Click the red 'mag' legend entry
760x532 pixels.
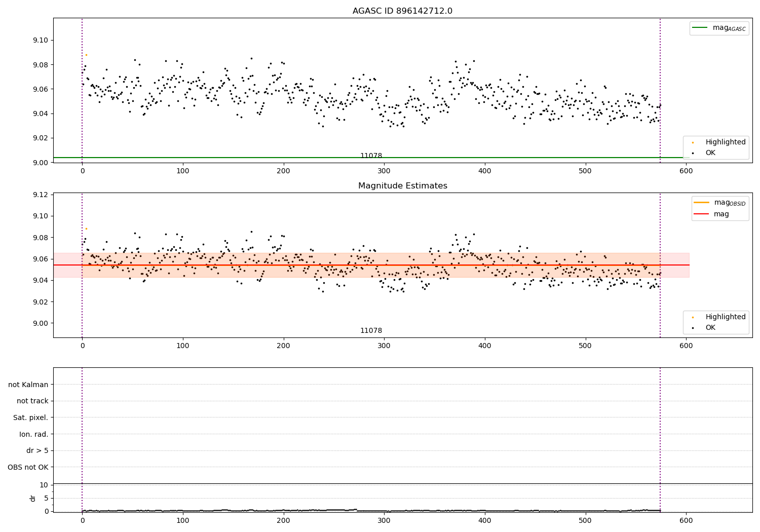[711, 214]
